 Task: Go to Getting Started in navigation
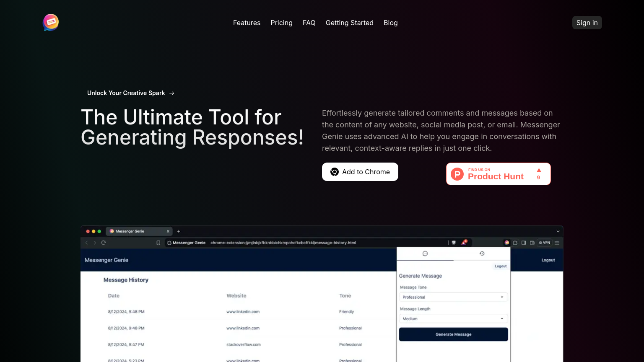349,23
